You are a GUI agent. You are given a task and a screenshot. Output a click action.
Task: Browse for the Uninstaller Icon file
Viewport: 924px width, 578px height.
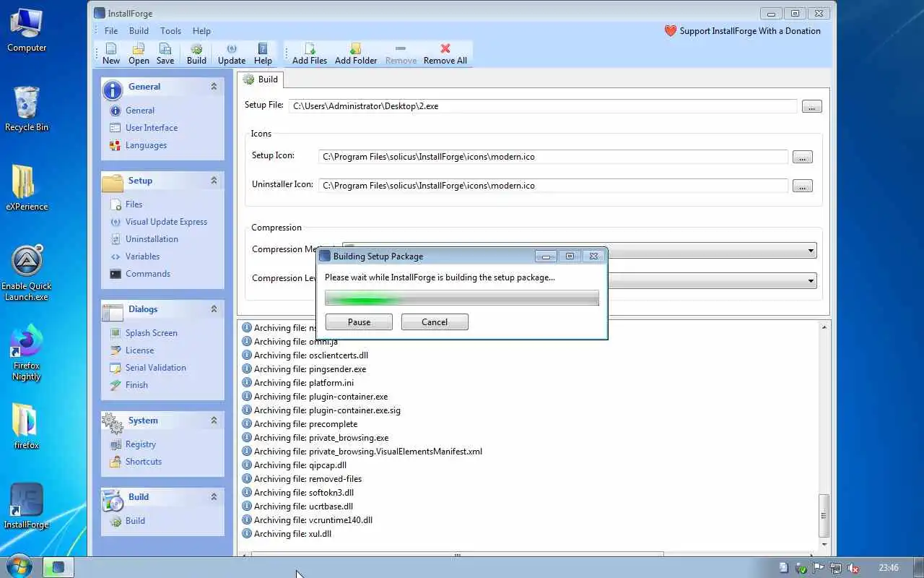pos(802,186)
